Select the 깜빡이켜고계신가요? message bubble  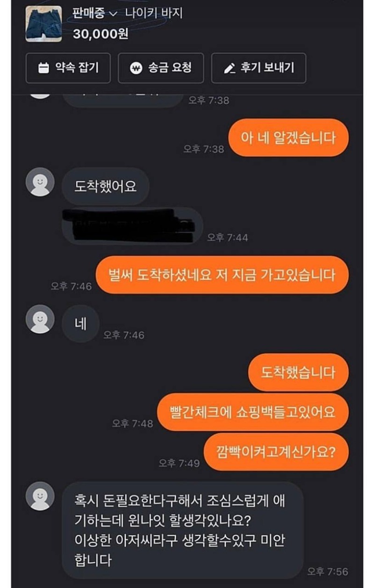(x=276, y=452)
